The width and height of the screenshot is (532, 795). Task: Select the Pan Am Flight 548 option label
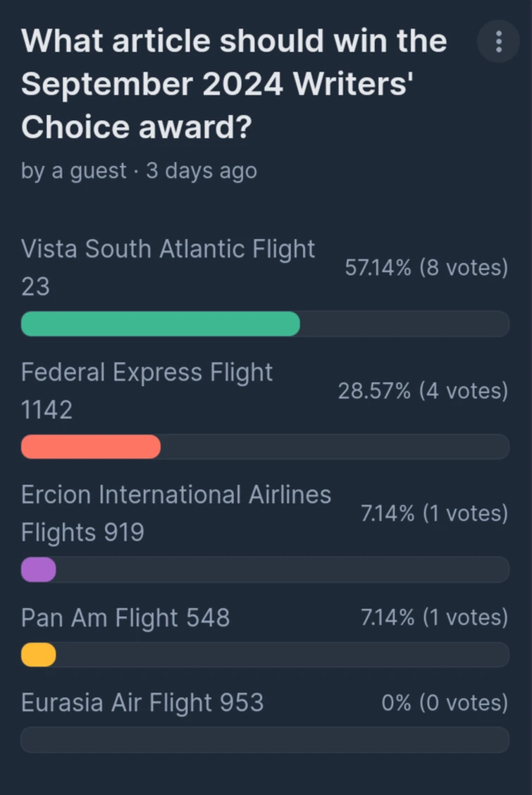pos(125,617)
